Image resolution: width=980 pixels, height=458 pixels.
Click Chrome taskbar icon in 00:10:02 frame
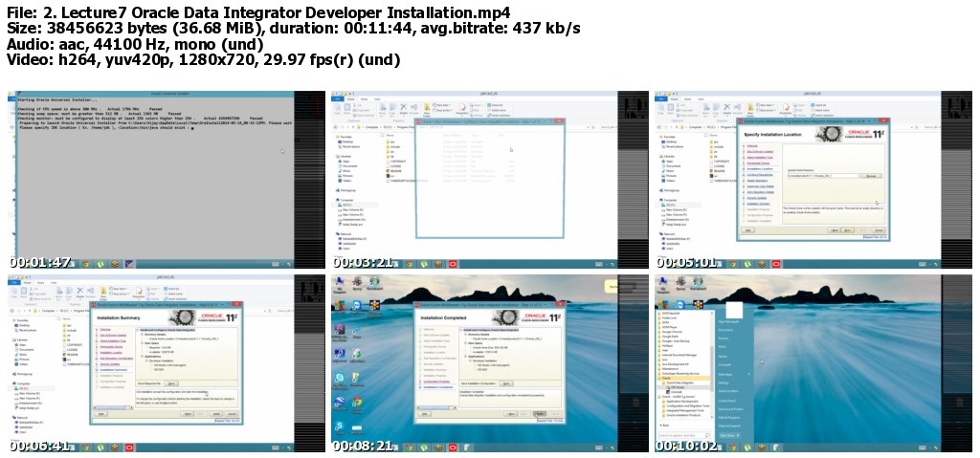(x=732, y=447)
